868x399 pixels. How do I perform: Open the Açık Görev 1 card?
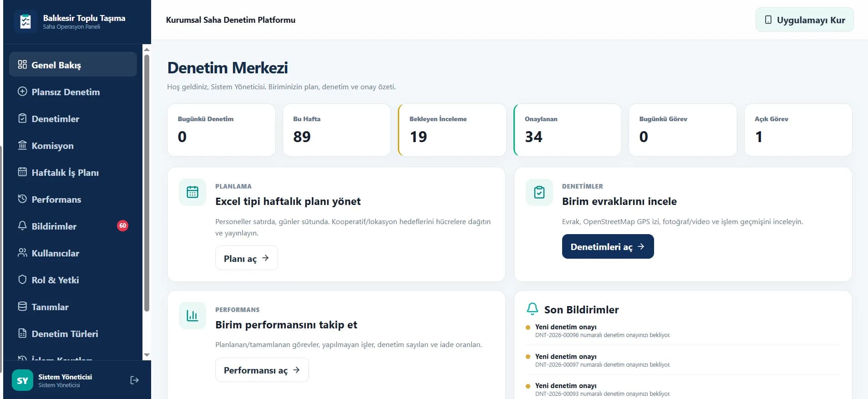[798, 130]
